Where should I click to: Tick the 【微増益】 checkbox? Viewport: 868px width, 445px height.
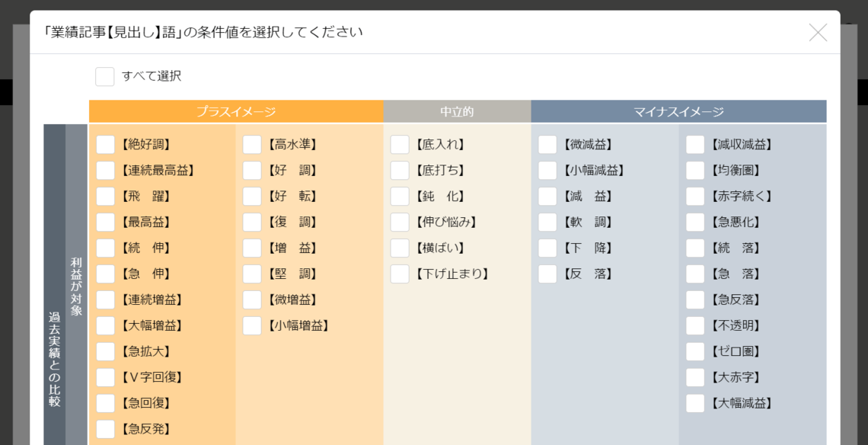coord(252,299)
